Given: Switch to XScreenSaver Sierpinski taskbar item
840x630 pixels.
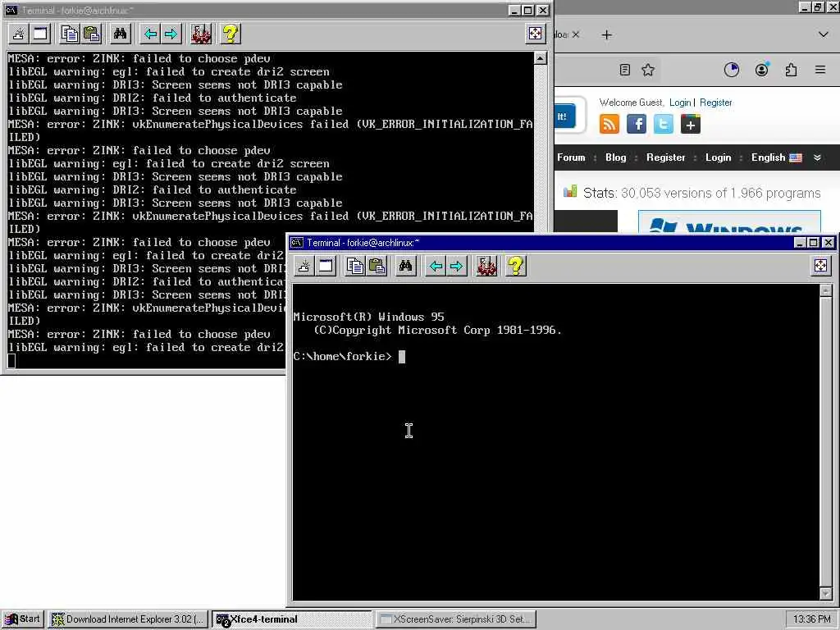Looking at the screenshot, I should (455, 619).
